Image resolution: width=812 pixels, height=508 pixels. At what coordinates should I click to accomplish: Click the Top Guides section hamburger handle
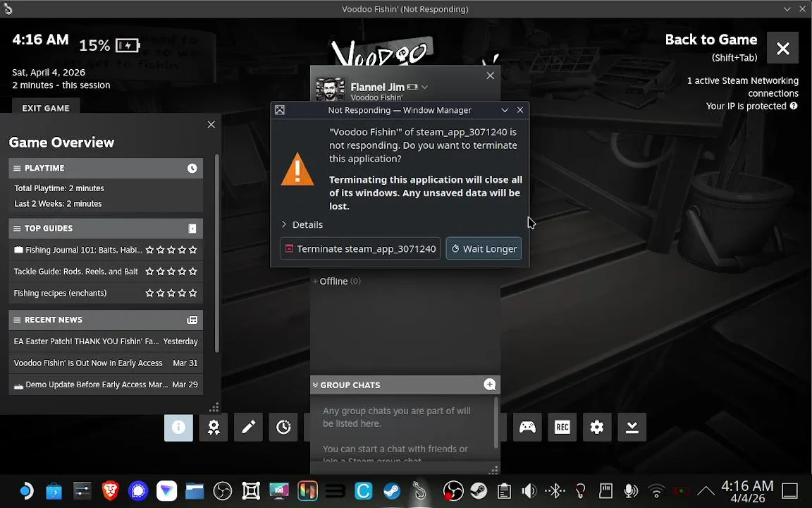(17, 229)
